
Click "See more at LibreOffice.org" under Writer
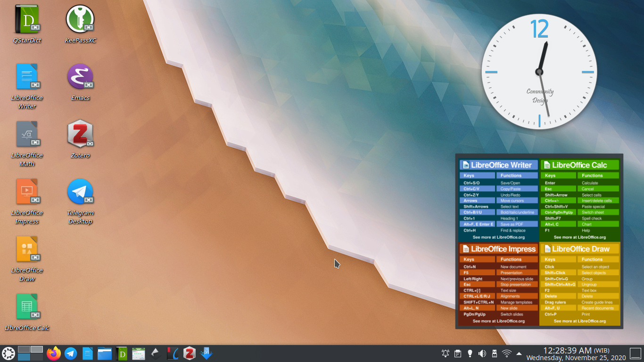pyautogui.click(x=499, y=237)
